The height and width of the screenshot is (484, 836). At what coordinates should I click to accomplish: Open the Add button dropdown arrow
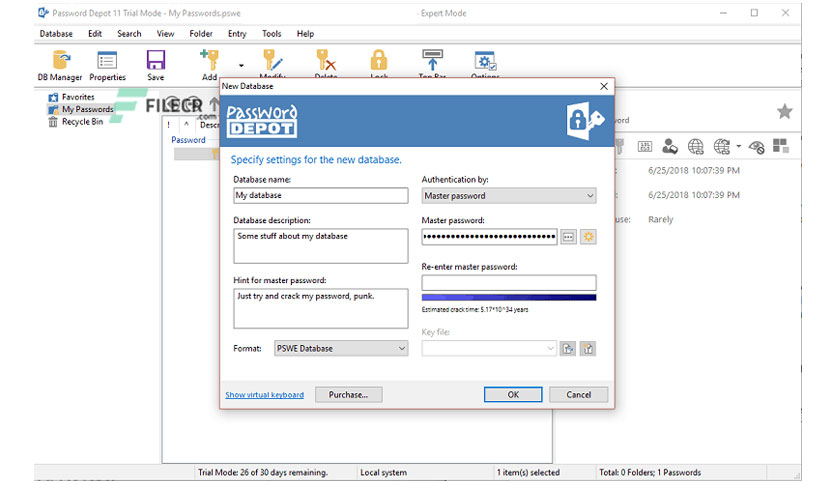tap(241, 66)
